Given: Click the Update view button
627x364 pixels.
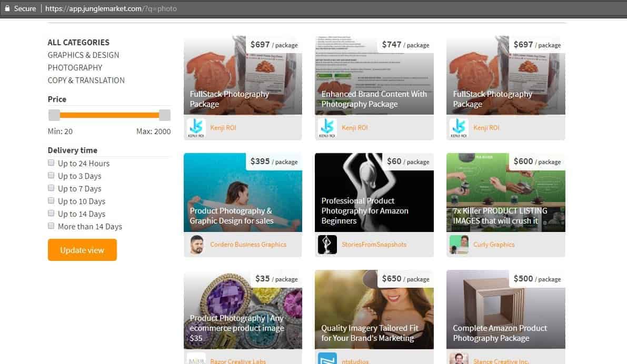Looking at the screenshot, I should point(82,250).
